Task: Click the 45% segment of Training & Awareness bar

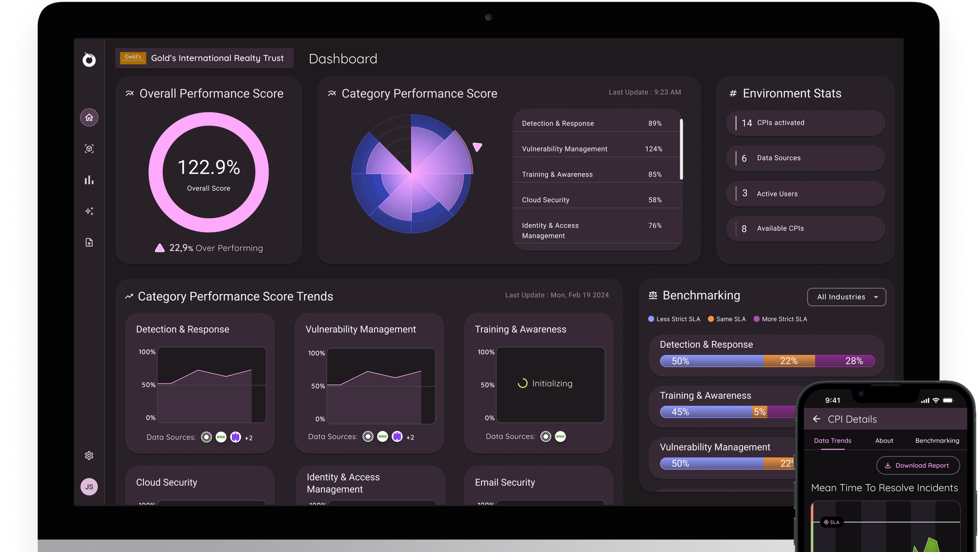Action: 706,412
